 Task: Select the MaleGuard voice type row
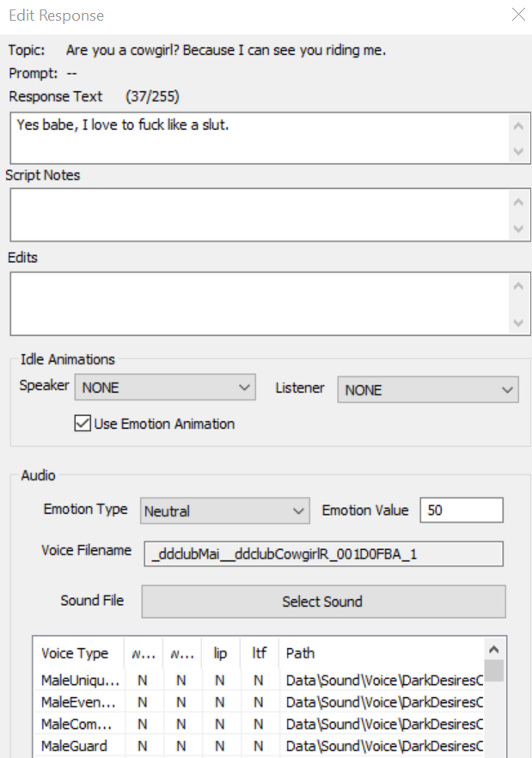tap(259, 746)
